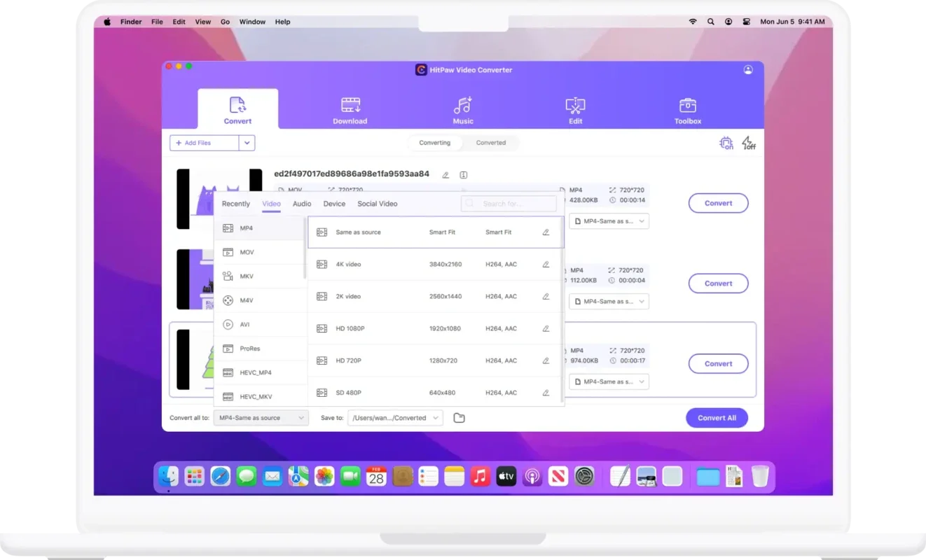The height and width of the screenshot is (560, 926).
Task: Choose MKV format in the list
Action: [x=259, y=276]
